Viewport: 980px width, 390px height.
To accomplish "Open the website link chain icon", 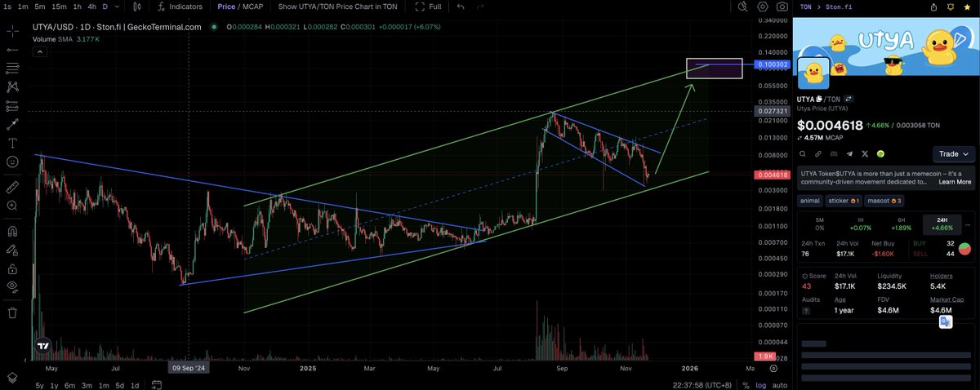I will (817, 153).
